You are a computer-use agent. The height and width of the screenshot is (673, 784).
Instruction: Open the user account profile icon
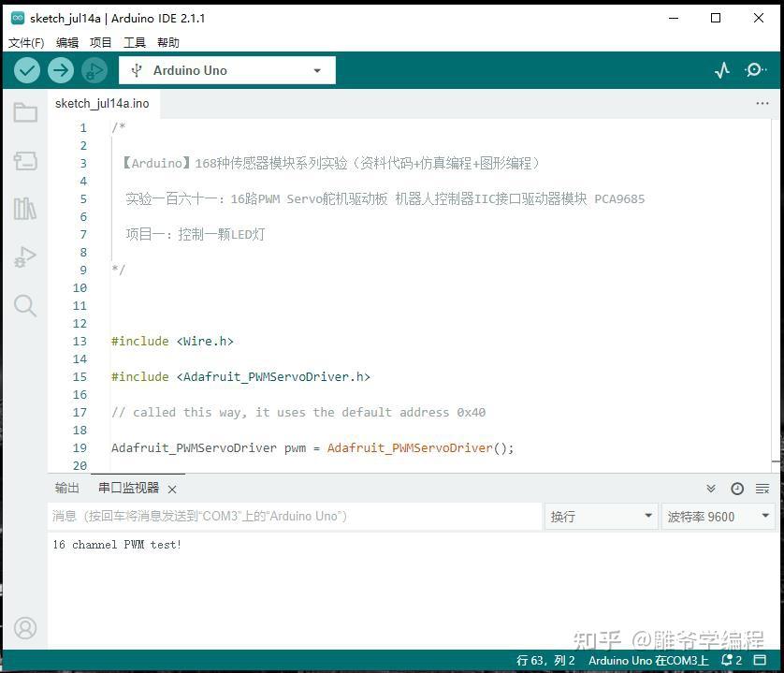pos(25,627)
